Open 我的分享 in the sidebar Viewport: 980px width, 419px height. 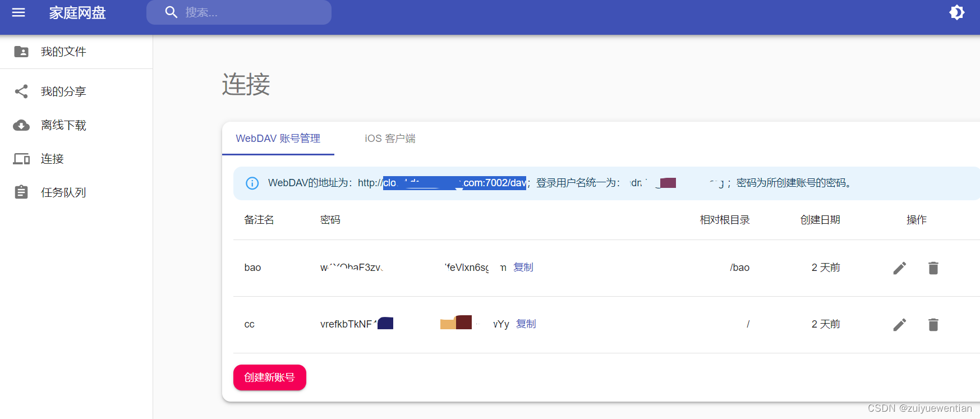coord(76,91)
